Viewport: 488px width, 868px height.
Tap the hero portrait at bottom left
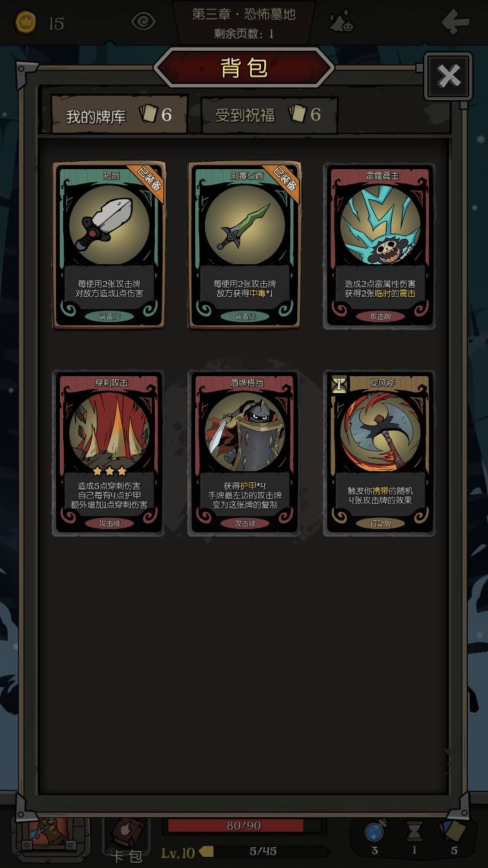coord(52,837)
